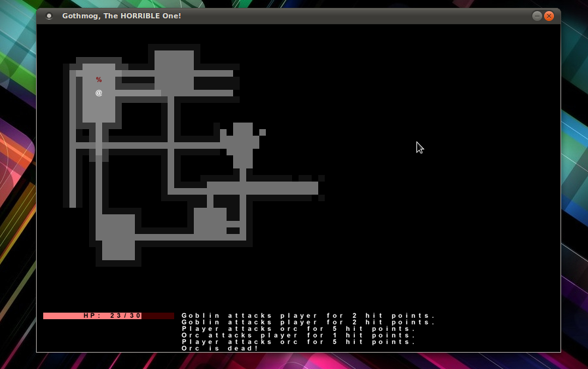Click the window title 'Gothmog, The HORRIBLE One!'
This screenshot has width=588, height=369.
point(121,16)
